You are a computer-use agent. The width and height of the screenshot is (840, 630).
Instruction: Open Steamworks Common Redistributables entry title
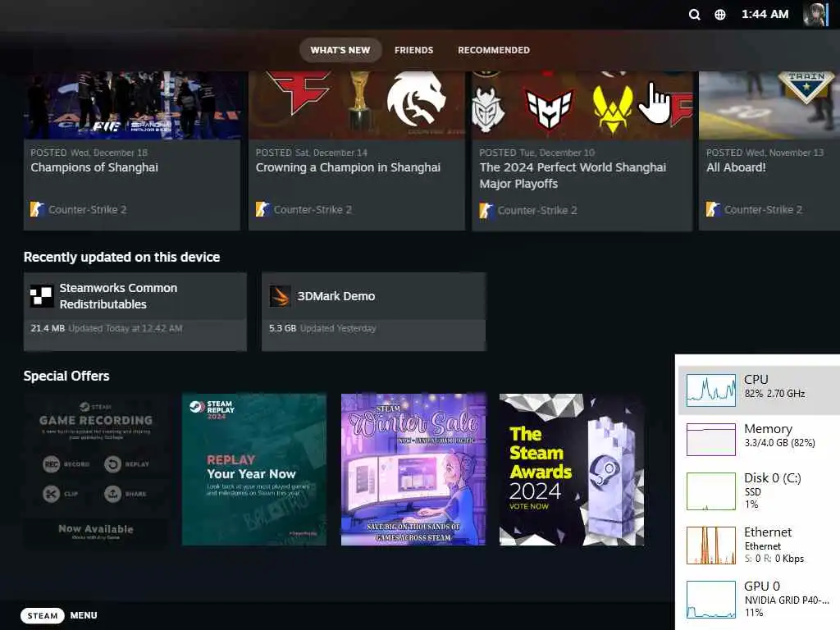(118, 295)
